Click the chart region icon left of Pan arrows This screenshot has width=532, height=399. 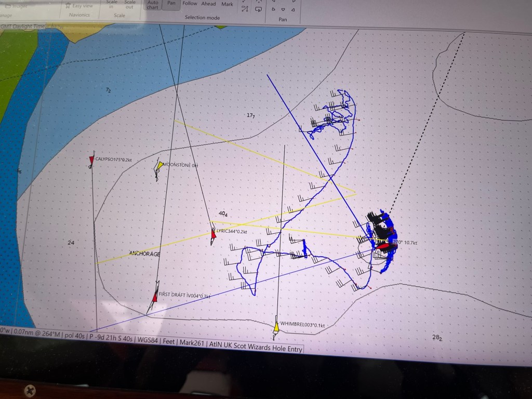[258, 9]
